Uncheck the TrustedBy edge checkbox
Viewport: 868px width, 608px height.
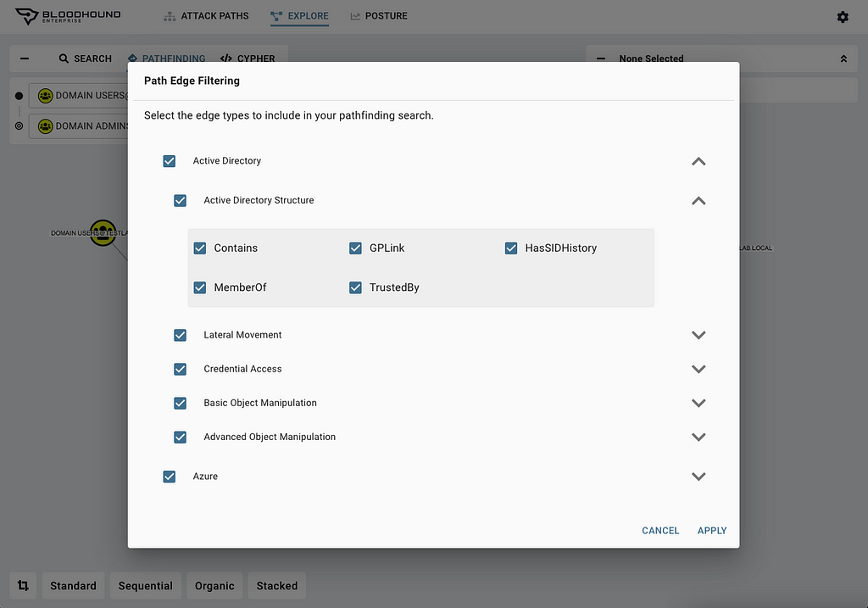[x=356, y=288]
